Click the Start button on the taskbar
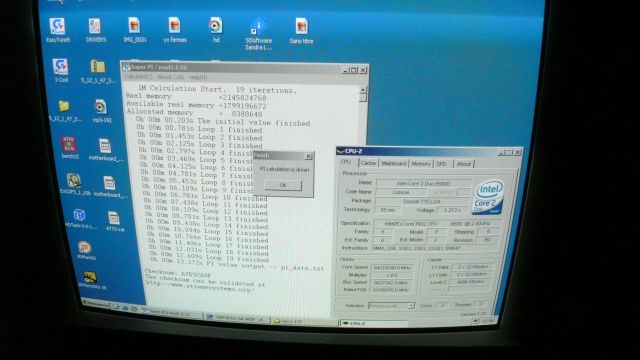This screenshot has height=360, width=640. coord(96,304)
